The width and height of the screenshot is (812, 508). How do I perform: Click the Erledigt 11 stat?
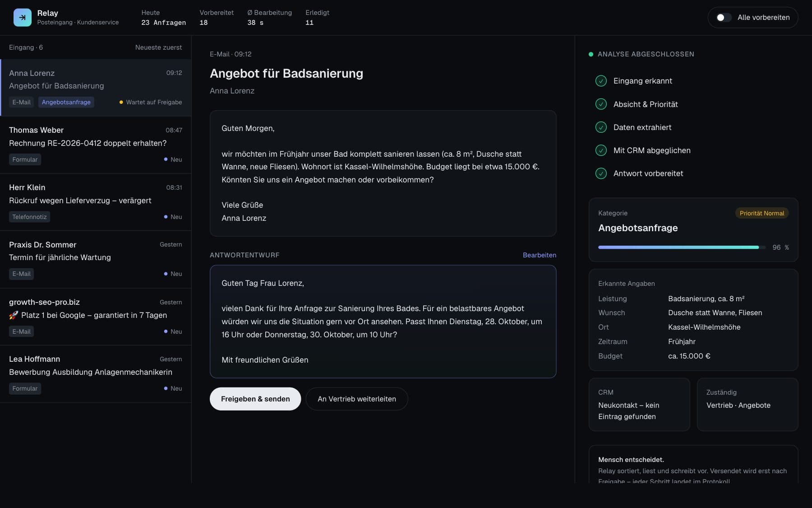(x=317, y=18)
